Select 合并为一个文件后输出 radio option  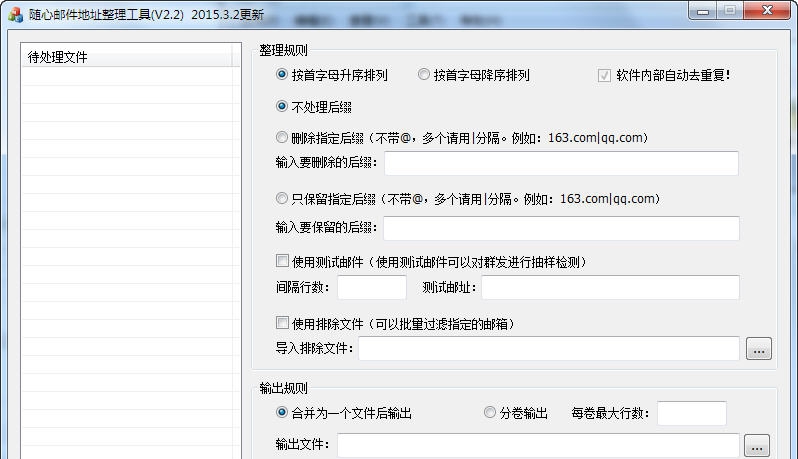(x=281, y=412)
